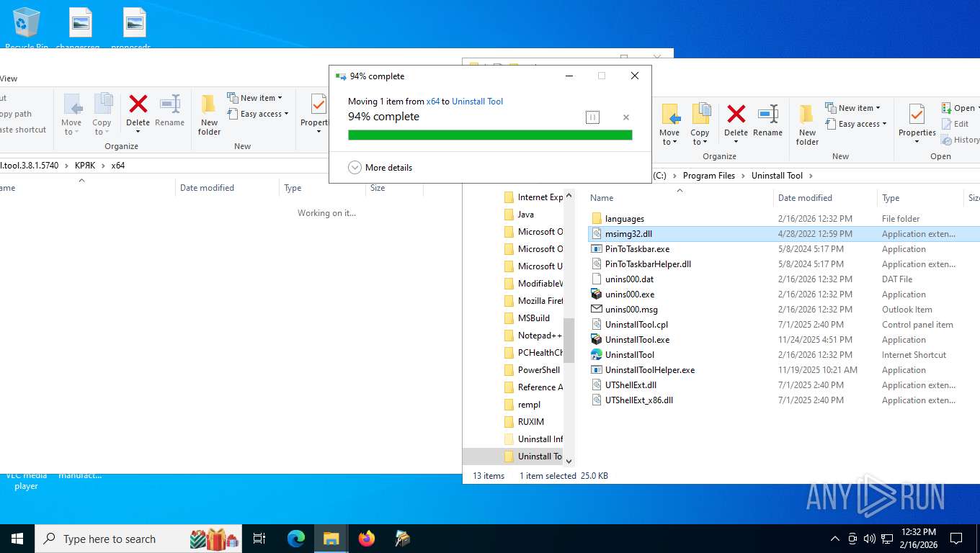Sort by Date modified in Uninstall Tool window
Screen dimensions: 980x553
click(x=825, y=198)
